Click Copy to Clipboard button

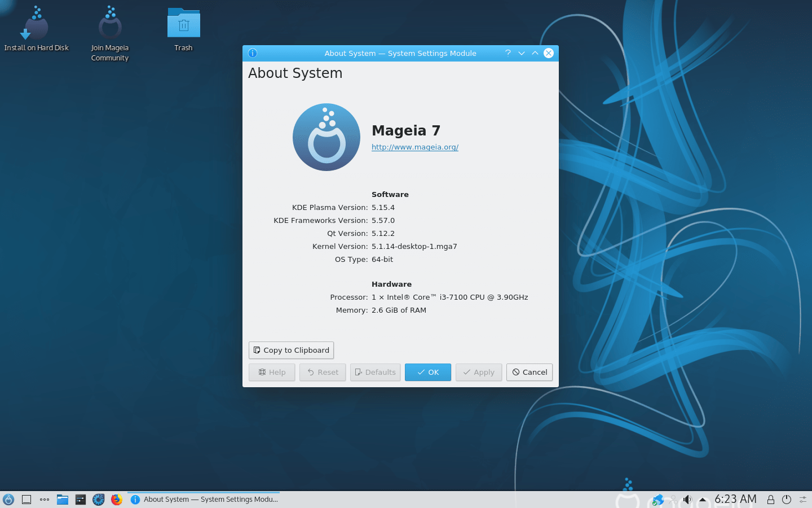291,350
